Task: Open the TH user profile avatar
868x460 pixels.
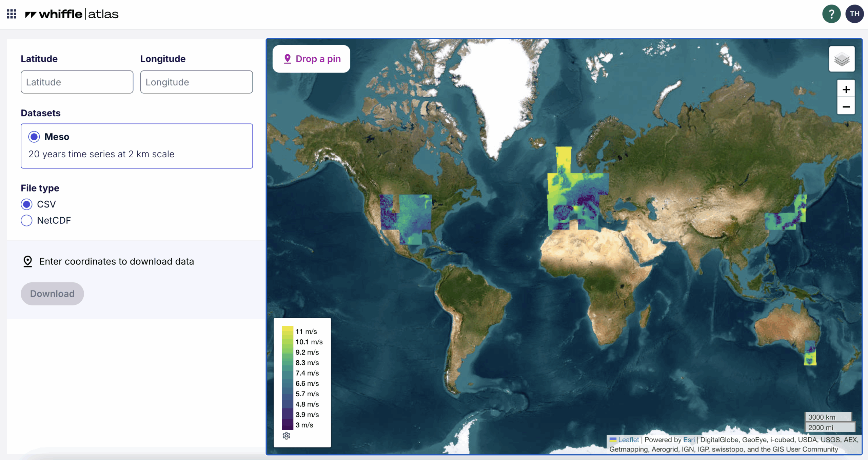Action: [x=854, y=14]
